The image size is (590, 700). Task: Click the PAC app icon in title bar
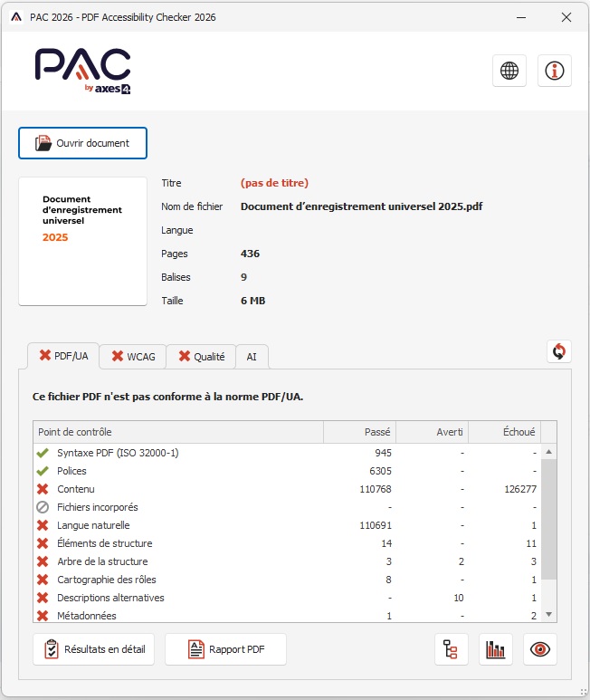point(16,17)
